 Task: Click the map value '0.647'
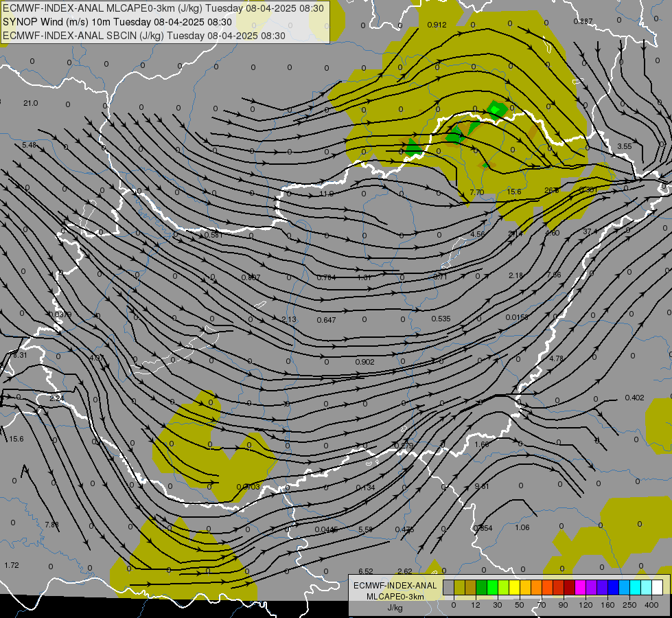[326, 320]
